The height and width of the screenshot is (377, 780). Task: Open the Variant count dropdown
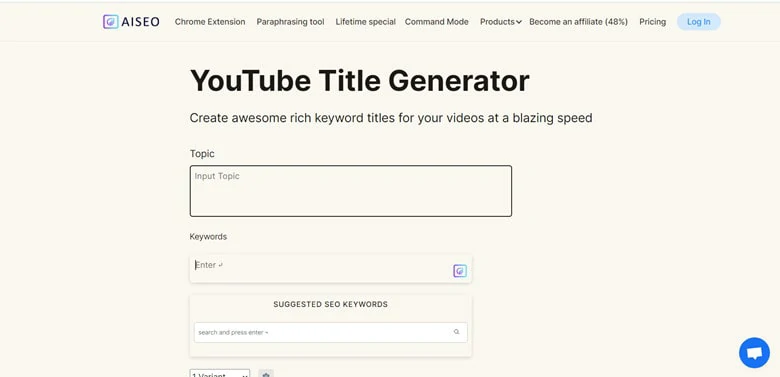click(220, 374)
